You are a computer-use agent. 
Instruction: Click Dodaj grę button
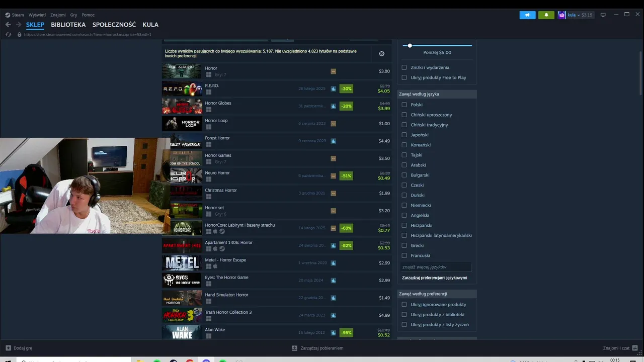tap(19, 348)
